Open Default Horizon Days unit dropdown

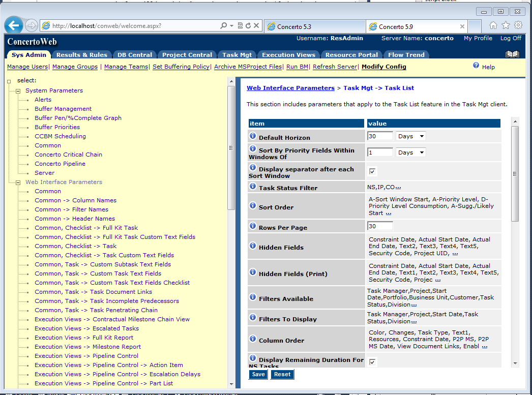point(410,136)
